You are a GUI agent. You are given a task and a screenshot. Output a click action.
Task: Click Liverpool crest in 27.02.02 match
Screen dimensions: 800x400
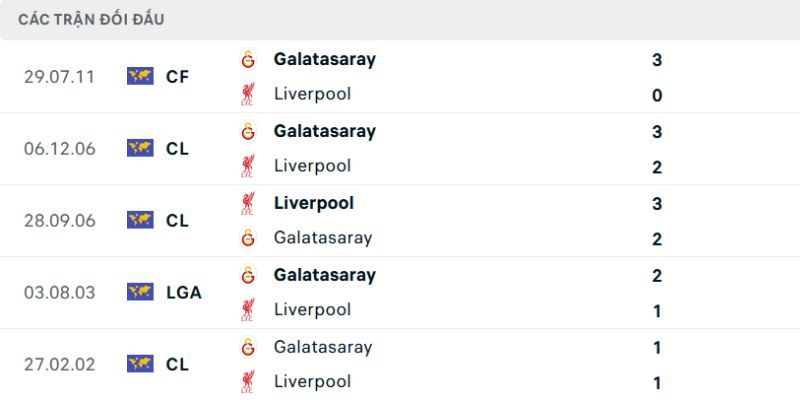click(247, 382)
